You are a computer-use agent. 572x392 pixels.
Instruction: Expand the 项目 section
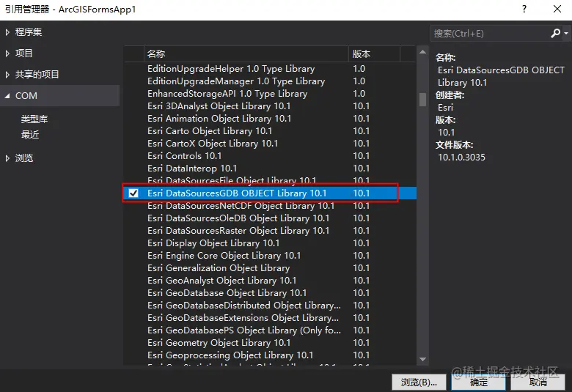click(x=7, y=53)
